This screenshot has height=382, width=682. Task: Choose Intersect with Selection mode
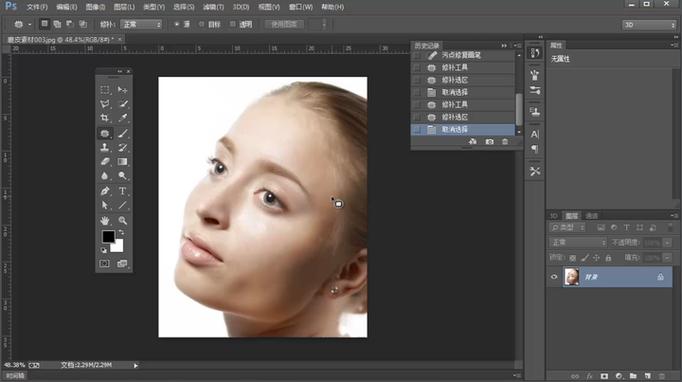pyautogui.click(x=83, y=24)
